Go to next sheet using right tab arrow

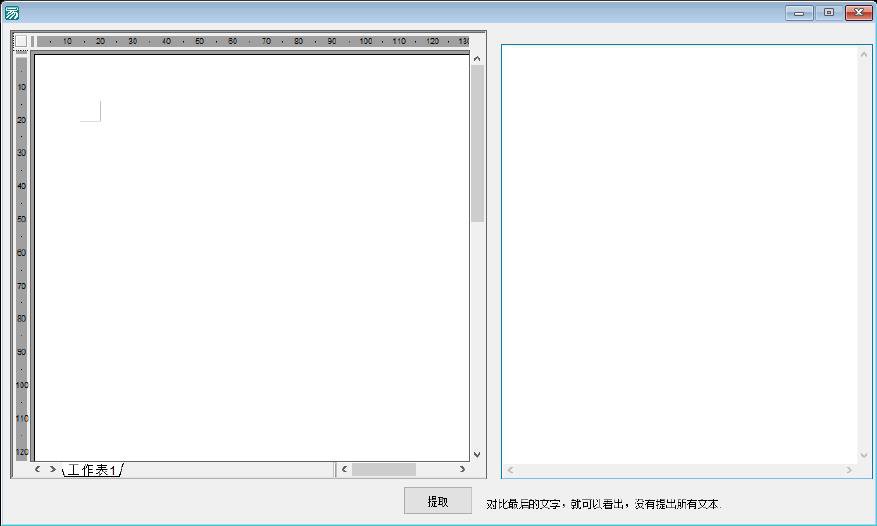(x=53, y=469)
